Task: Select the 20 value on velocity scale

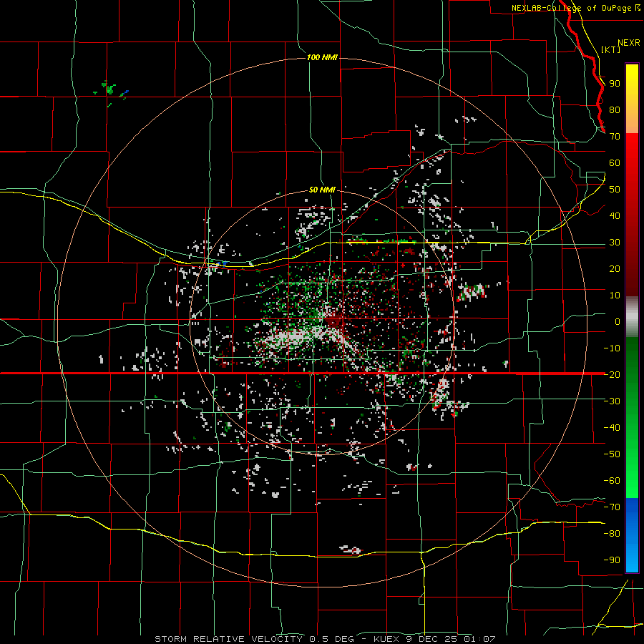Action: pyautogui.click(x=615, y=268)
